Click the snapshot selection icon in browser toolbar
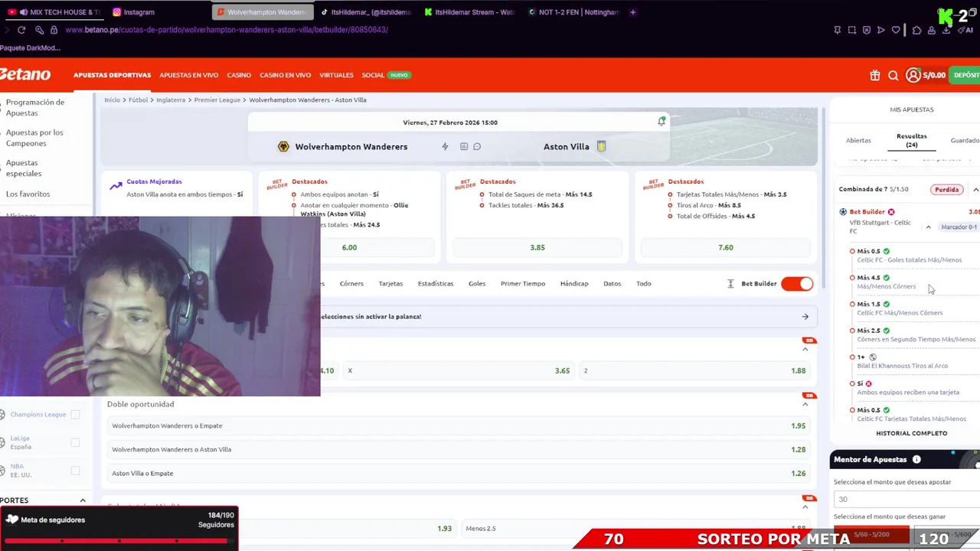This screenshot has width=980, height=551. pyautogui.click(x=852, y=30)
